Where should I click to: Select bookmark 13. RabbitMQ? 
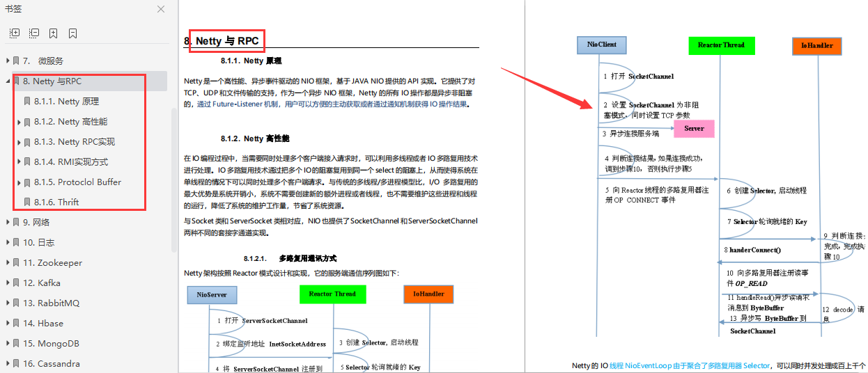tap(51, 303)
